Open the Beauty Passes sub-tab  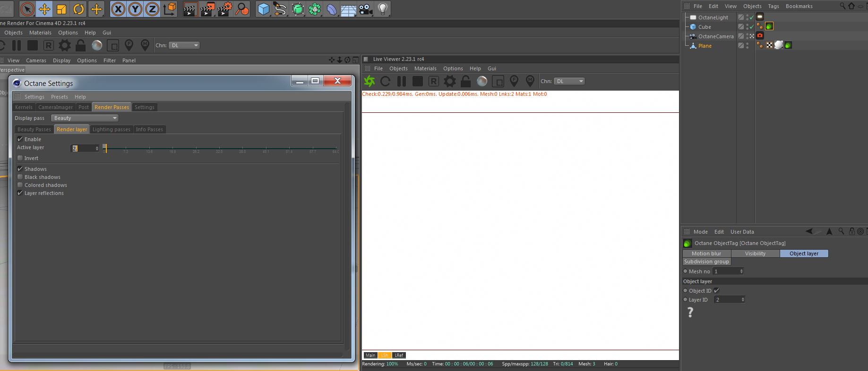click(x=34, y=129)
